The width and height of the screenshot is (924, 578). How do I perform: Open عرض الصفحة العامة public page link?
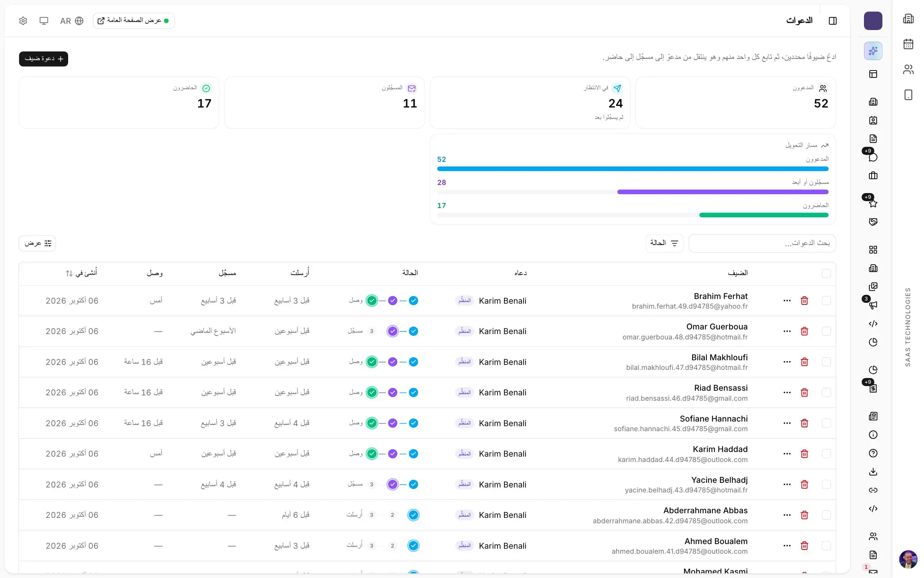click(x=134, y=21)
